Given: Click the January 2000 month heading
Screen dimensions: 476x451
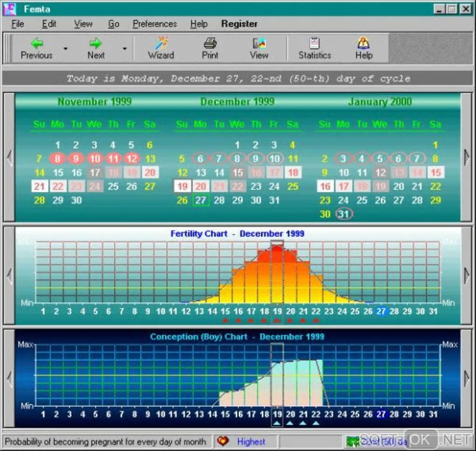Looking at the screenshot, I should pyautogui.click(x=380, y=102).
